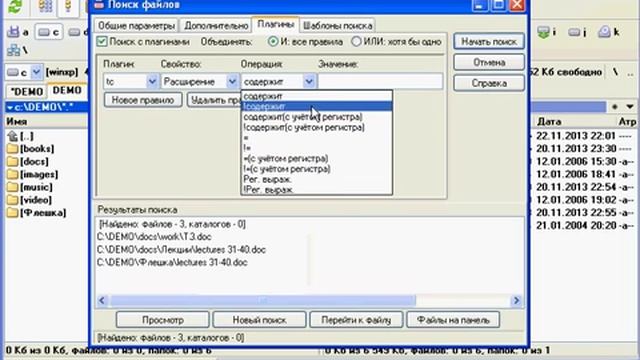Viewport: 640px width, 360px height.
Task: Click 'Файлы на панель' button
Action: coord(453,320)
